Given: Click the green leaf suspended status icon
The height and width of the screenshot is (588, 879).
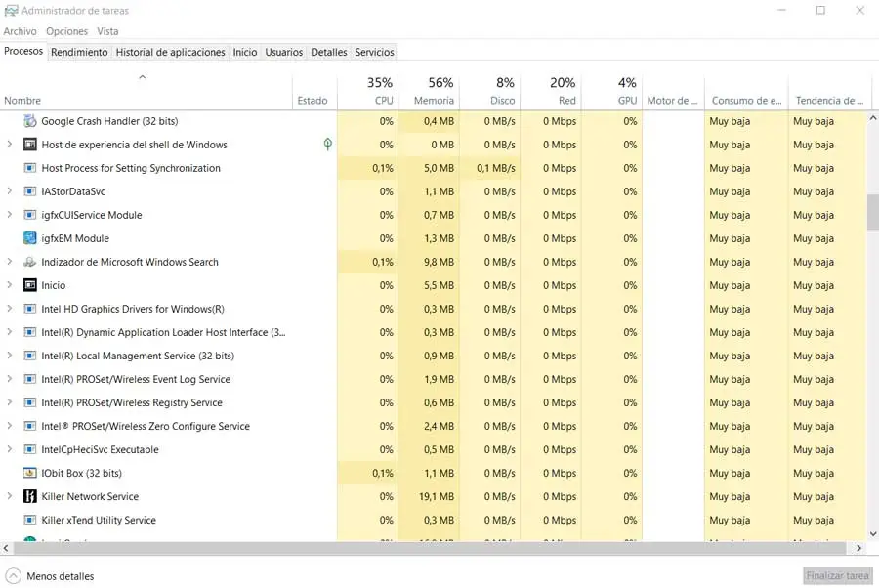Looking at the screenshot, I should 328,145.
